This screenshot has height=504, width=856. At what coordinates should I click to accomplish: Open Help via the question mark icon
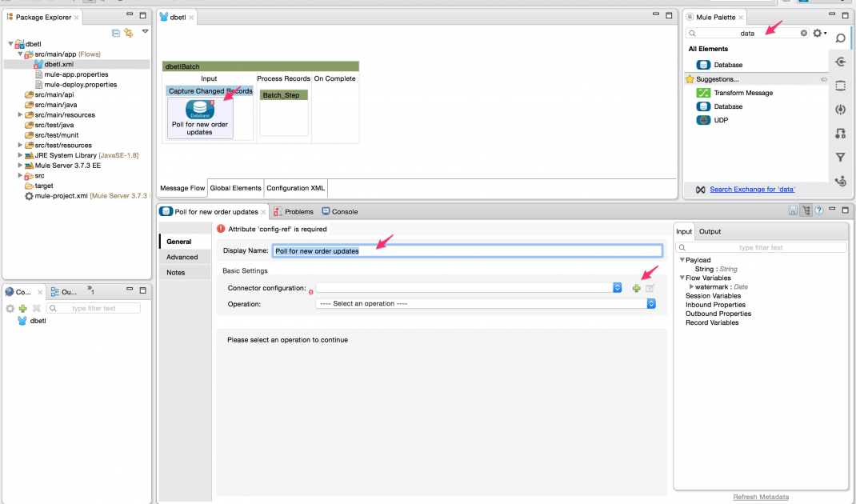tap(818, 210)
